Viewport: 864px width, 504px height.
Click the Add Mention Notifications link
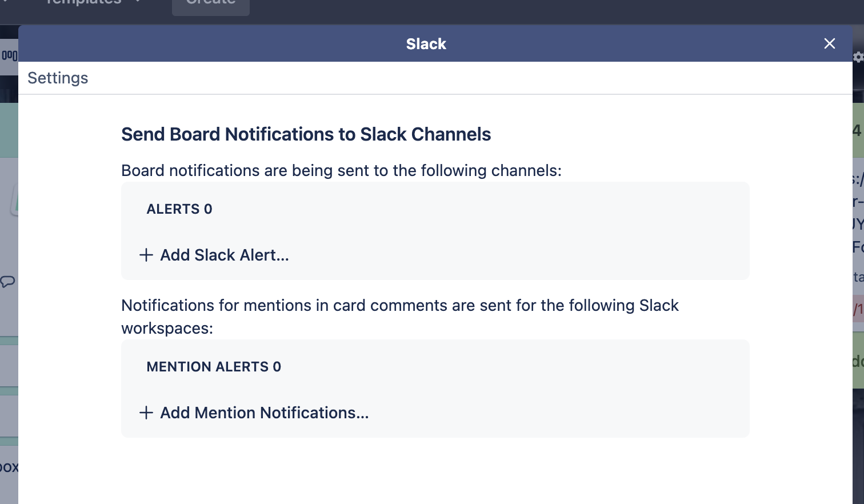point(264,413)
